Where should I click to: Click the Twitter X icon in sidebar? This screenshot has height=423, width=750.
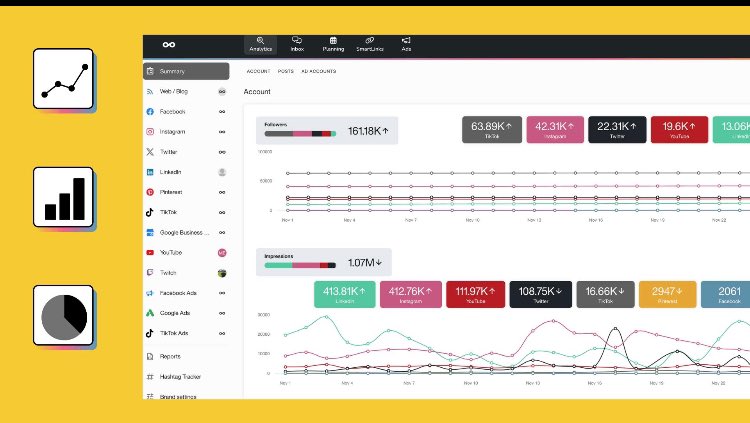tap(150, 152)
